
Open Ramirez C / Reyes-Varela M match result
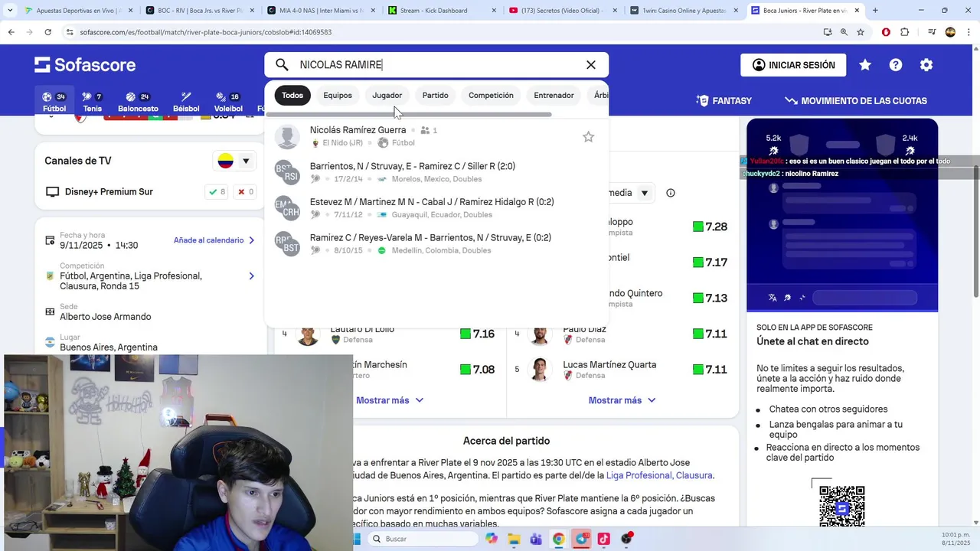click(x=436, y=243)
